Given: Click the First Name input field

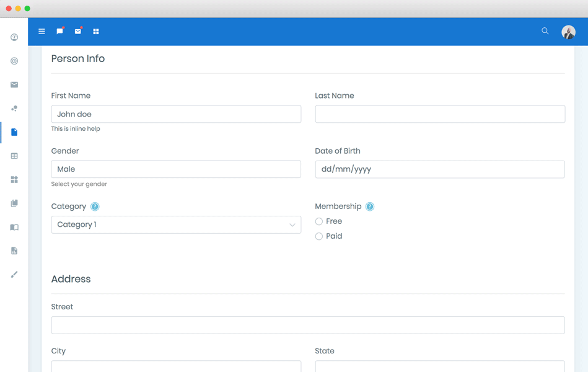Looking at the screenshot, I should [x=176, y=114].
